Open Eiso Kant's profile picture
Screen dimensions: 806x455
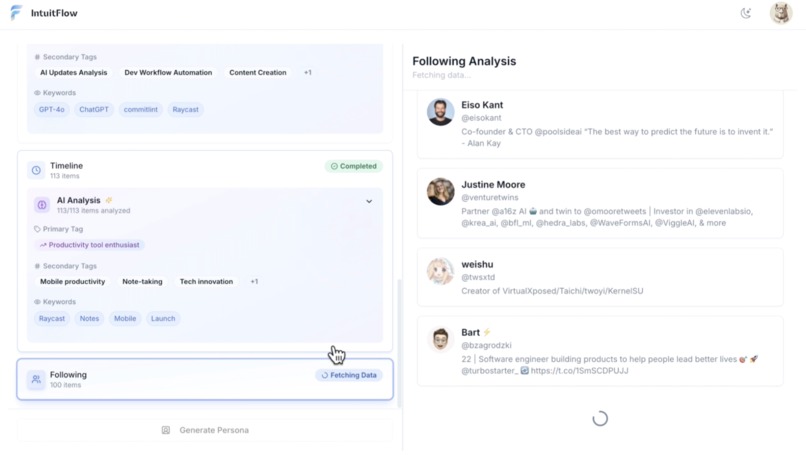pos(441,112)
